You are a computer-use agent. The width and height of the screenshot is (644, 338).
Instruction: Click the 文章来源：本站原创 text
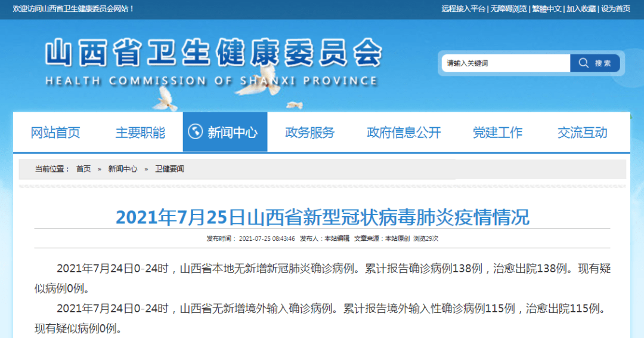coord(382,238)
